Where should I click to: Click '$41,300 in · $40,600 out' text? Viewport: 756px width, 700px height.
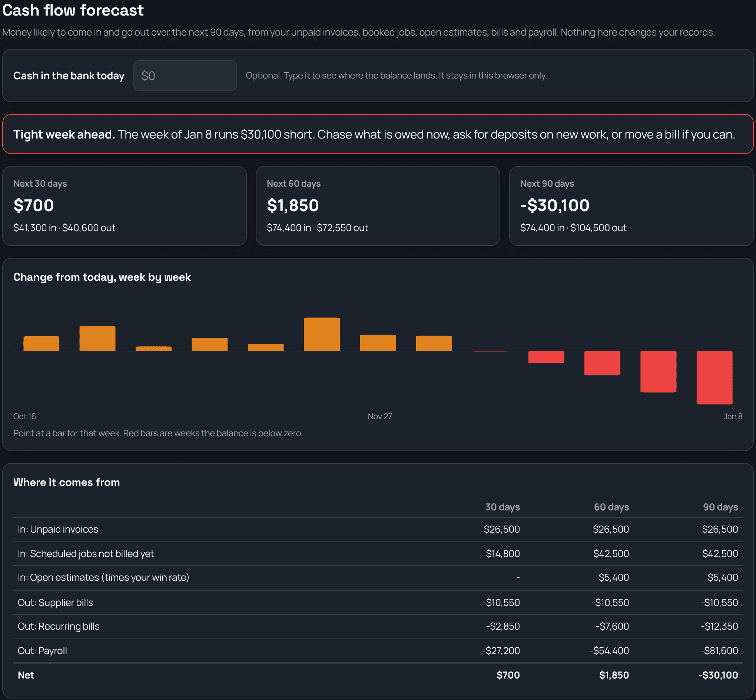tap(64, 228)
